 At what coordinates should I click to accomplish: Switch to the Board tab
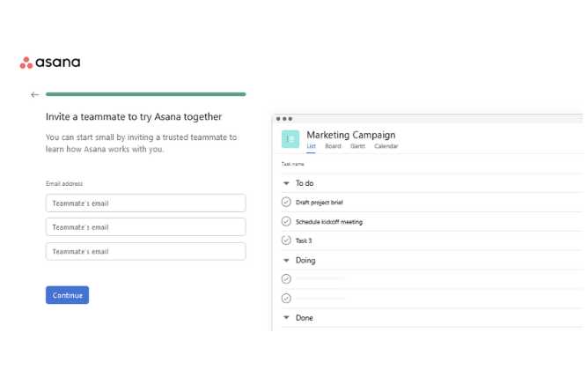pyautogui.click(x=333, y=146)
